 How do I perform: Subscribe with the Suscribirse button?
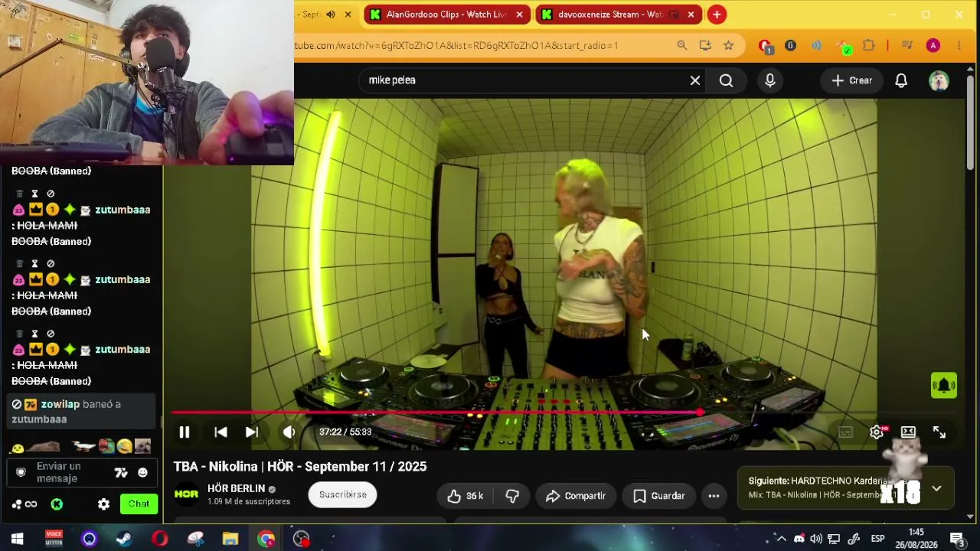tap(343, 494)
